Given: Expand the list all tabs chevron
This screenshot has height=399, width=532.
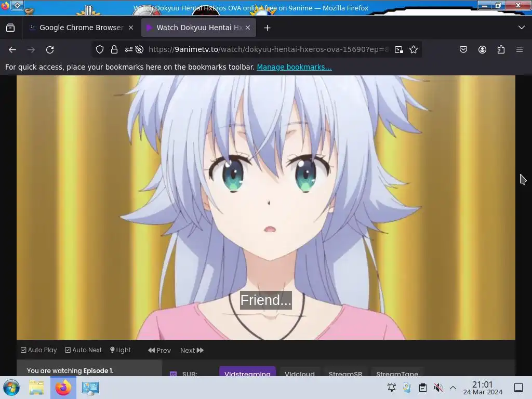Looking at the screenshot, I should coord(522,28).
